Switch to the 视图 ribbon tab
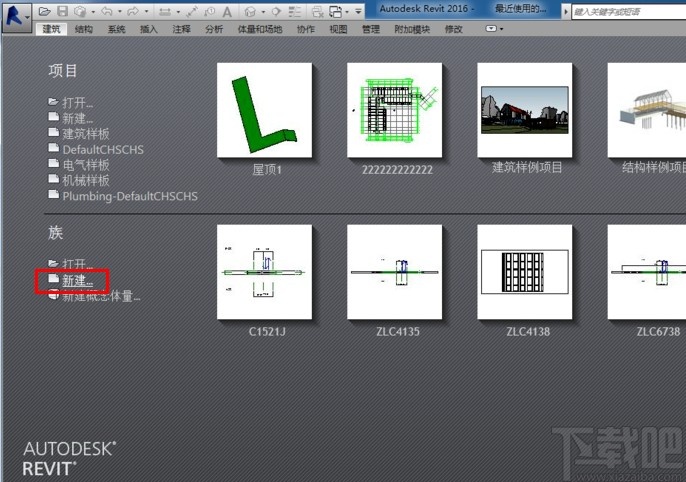This screenshot has height=482, width=686. click(x=338, y=29)
